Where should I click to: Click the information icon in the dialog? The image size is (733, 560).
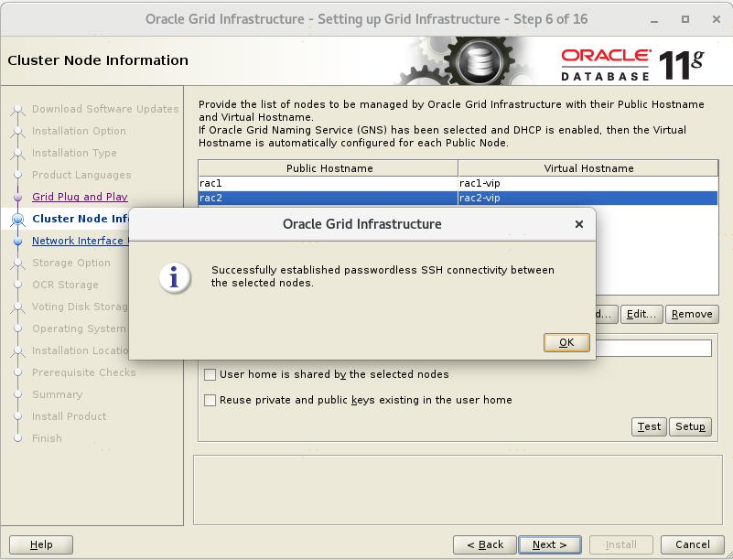click(x=175, y=277)
